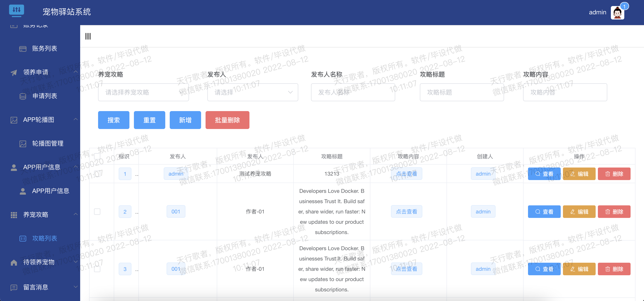This screenshot has width=644, height=301.
Task: Open the 发布人 请选择 dropdown
Action: click(x=253, y=92)
